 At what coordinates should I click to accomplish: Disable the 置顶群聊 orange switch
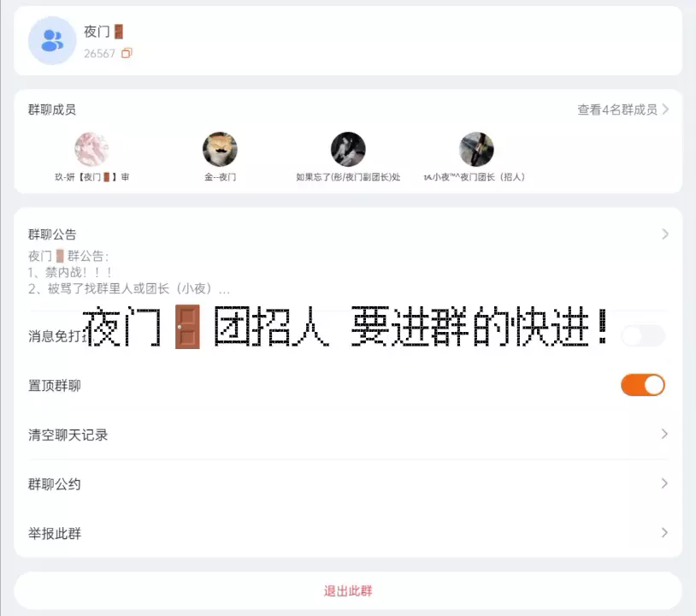(x=643, y=385)
